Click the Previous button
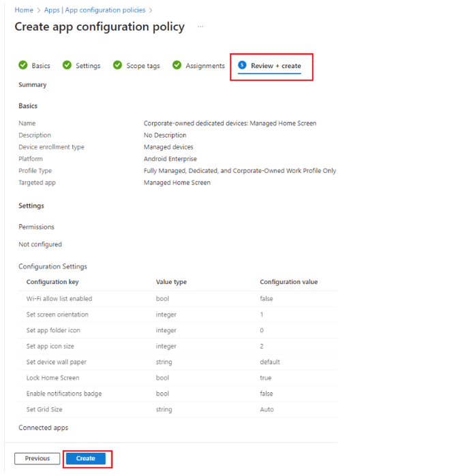 [37, 458]
